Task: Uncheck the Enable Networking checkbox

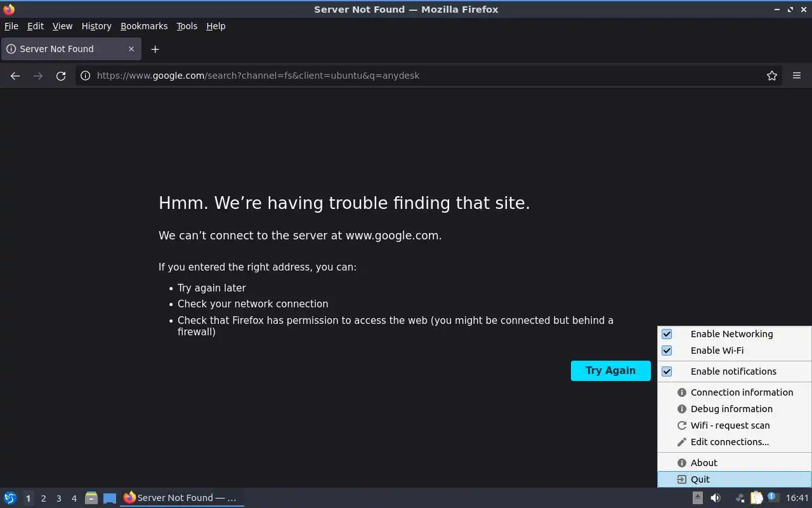Action: click(667, 334)
